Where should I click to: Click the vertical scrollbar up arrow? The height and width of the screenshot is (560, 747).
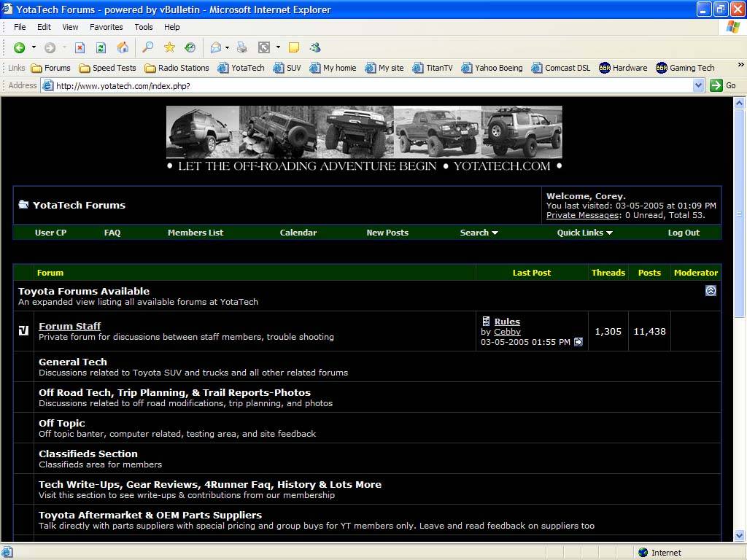click(x=740, y=102)
